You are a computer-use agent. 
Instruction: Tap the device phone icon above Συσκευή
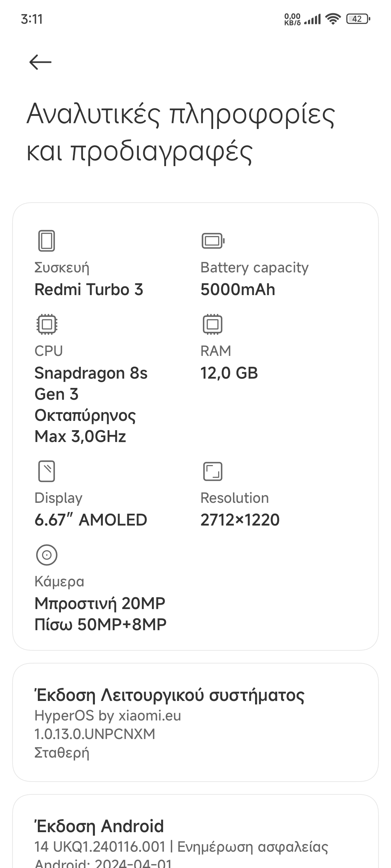[x=46, y=241]
